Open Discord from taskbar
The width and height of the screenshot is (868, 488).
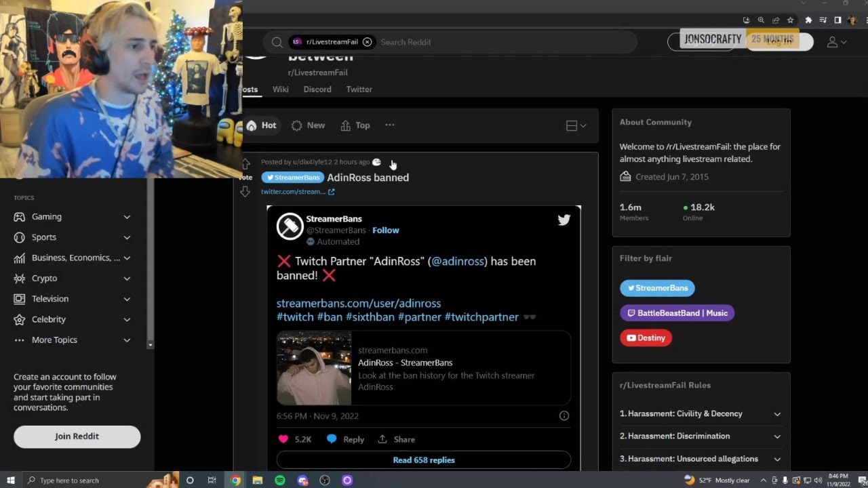(302, 481)
